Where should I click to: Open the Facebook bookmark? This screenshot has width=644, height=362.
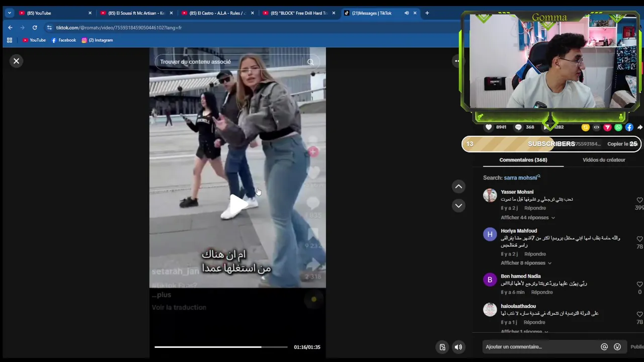click(63, 40)
